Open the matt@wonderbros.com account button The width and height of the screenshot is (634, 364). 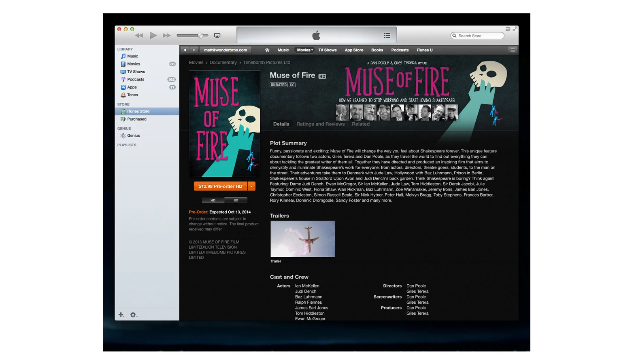(226, 50)
